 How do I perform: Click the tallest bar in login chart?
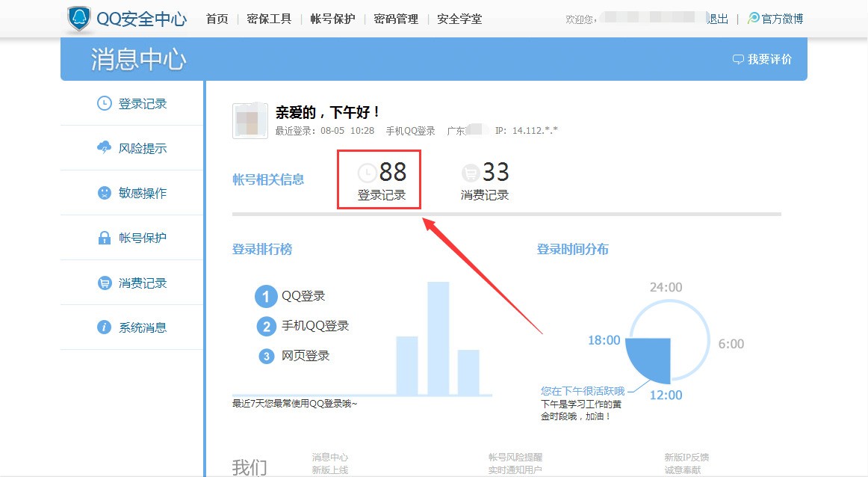pos(438,339)
